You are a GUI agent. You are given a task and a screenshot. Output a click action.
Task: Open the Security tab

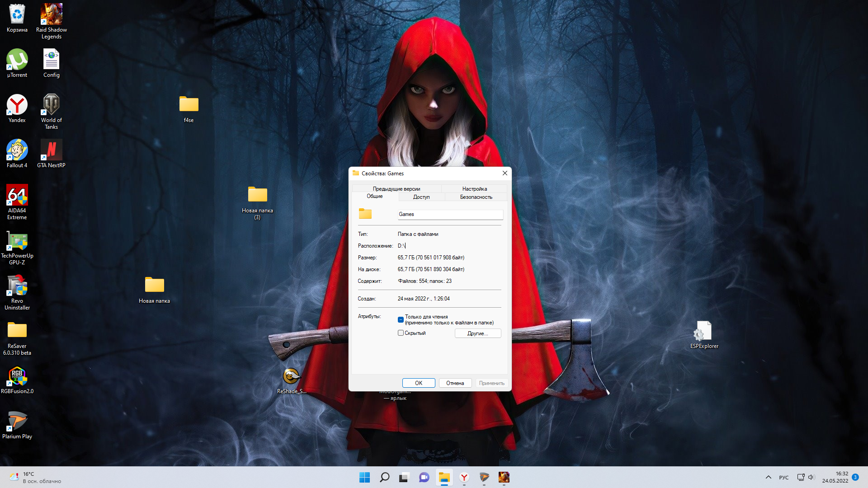[x=476, y=197]
